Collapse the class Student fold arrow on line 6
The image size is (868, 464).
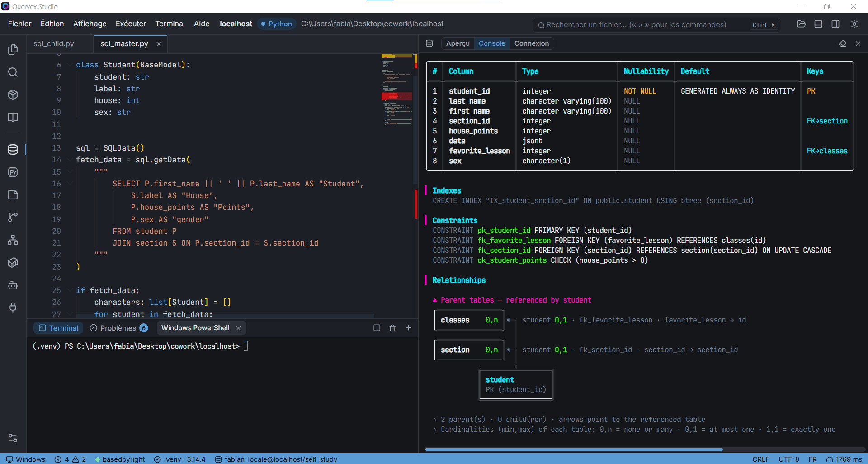coord(70,65)
